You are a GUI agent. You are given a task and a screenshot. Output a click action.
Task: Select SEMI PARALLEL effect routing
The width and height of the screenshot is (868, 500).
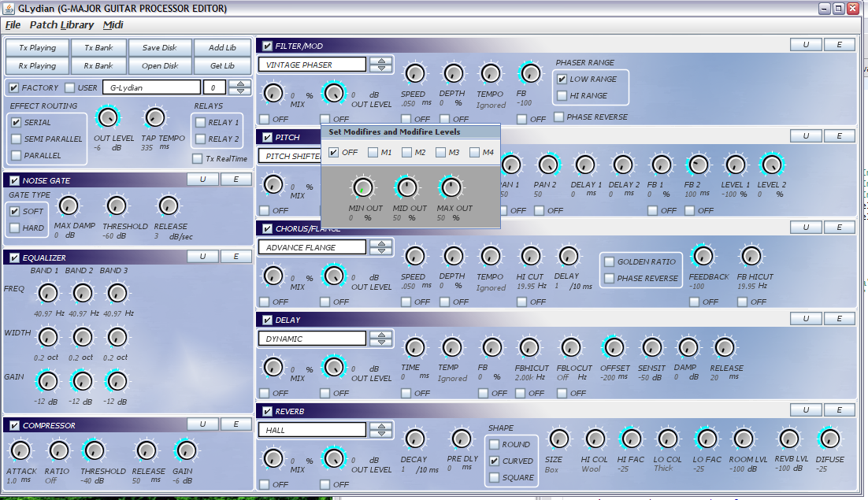(x=16, y=139)
